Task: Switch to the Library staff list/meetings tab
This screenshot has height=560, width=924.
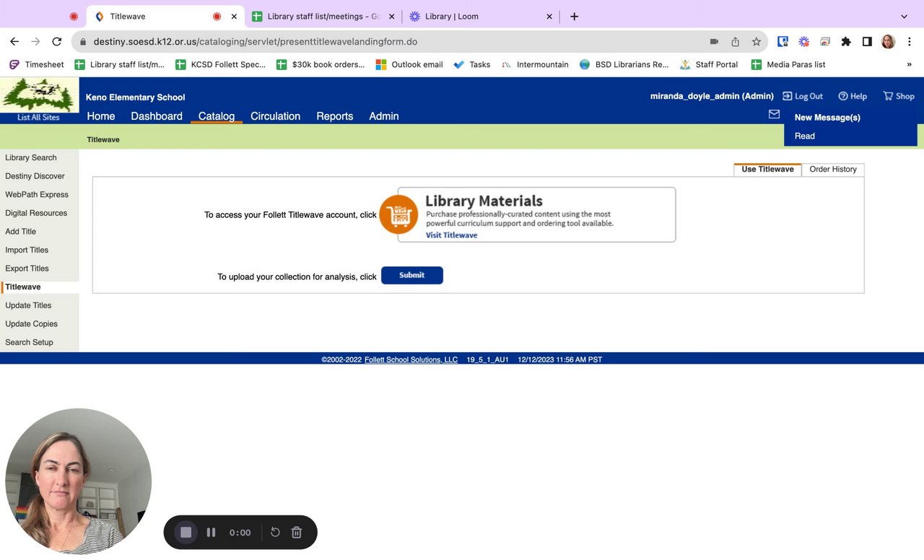Action: [323, 17]
